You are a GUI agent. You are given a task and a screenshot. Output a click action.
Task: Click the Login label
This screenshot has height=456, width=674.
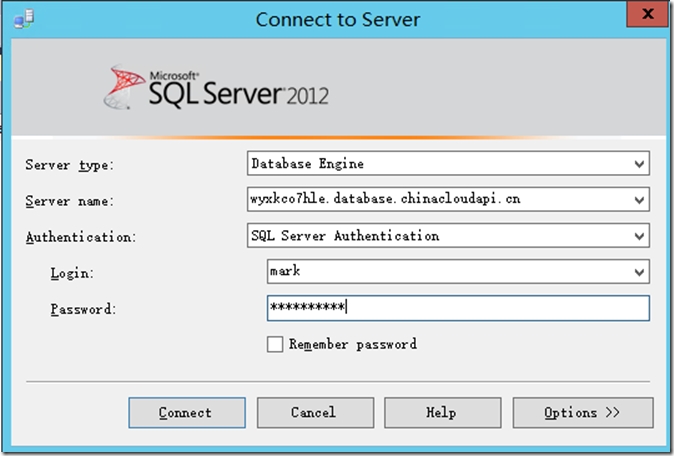tap(72, 273)
